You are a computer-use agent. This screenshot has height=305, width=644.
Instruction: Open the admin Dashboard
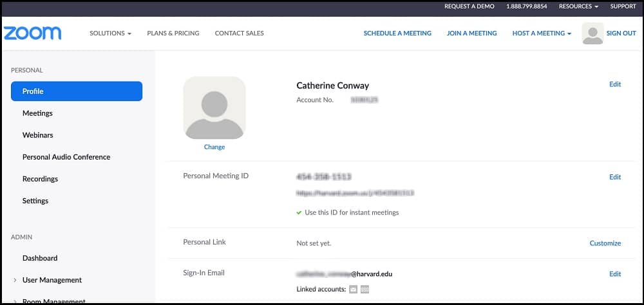tap(40, 258)
